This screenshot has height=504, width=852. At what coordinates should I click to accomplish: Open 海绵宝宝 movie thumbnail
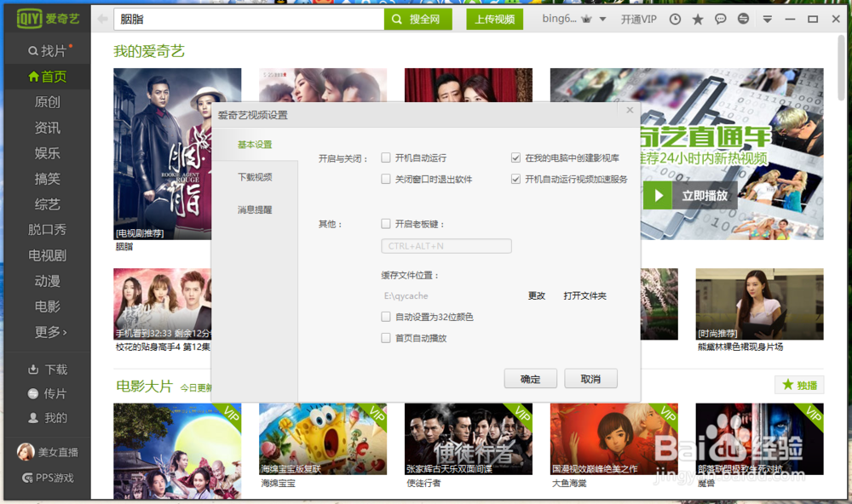[323, 438]
